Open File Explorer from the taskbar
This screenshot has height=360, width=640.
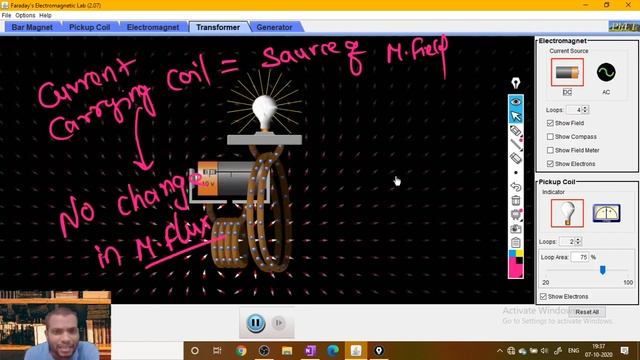[x=287, y=351]
